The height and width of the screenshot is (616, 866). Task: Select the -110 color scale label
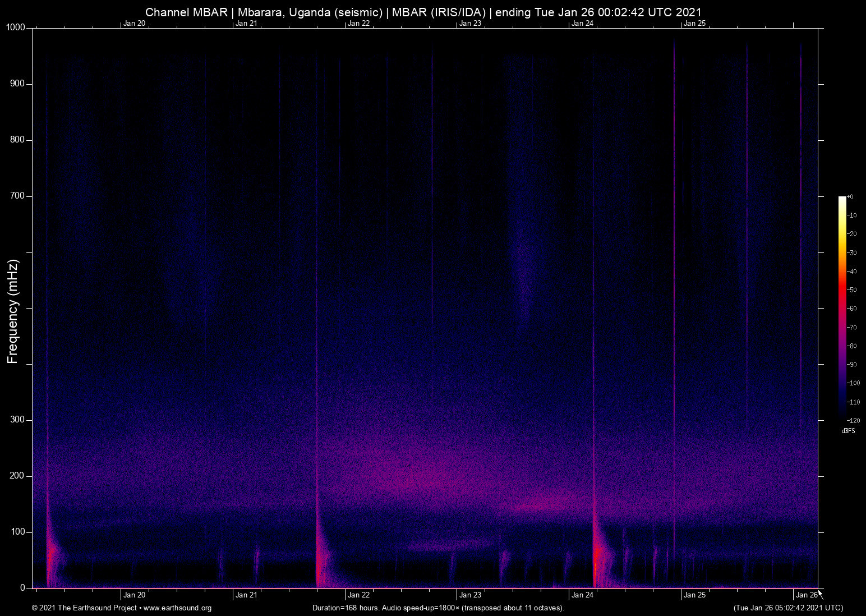pyautogui.click(x=853, y=402)
